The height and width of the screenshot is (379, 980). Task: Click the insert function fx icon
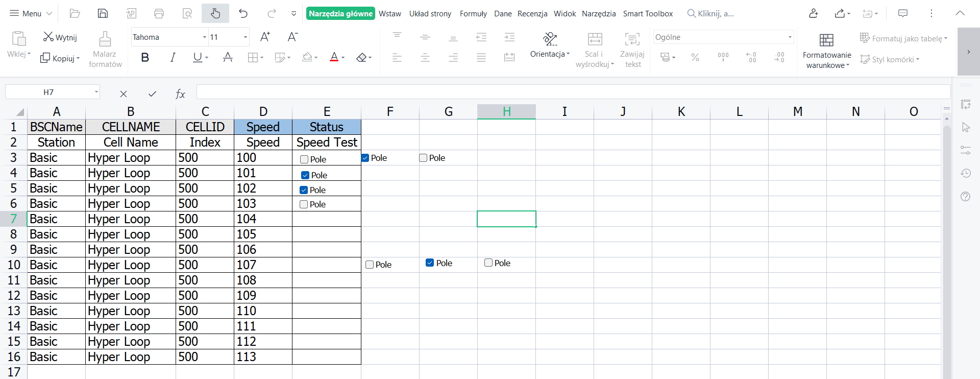[180, 93]
